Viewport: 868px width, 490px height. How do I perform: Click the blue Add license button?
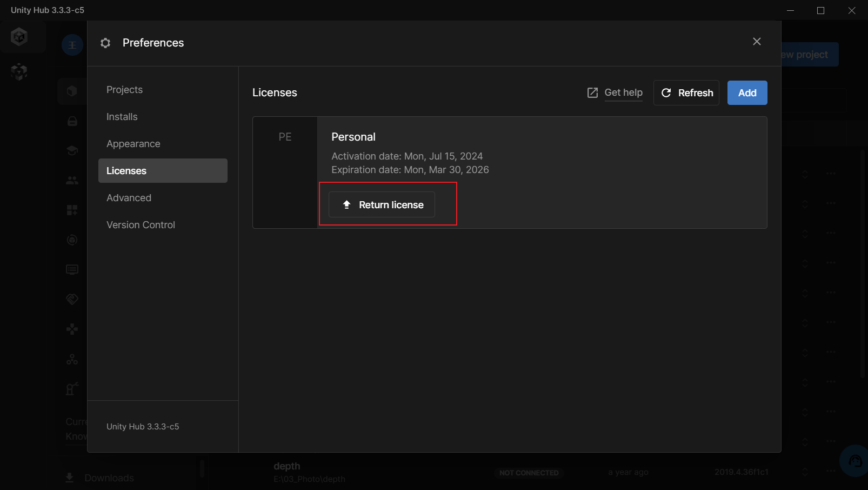point(747,93)
